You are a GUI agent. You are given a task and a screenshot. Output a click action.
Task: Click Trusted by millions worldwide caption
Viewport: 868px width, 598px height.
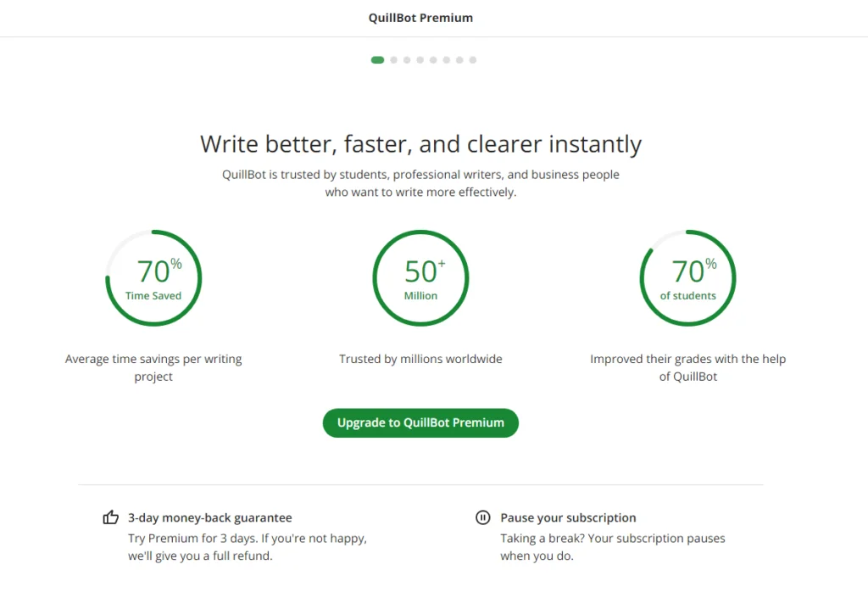[x=420, y=359]
